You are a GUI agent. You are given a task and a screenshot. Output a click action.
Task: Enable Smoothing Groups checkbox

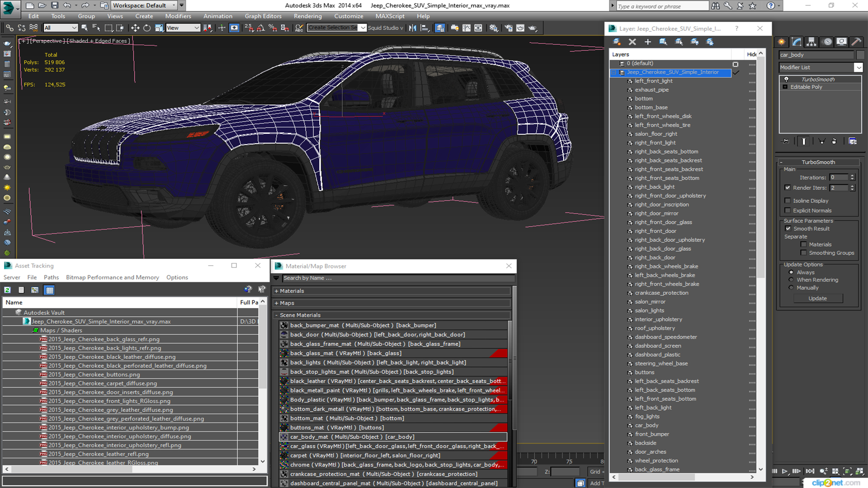pos(803,253)
